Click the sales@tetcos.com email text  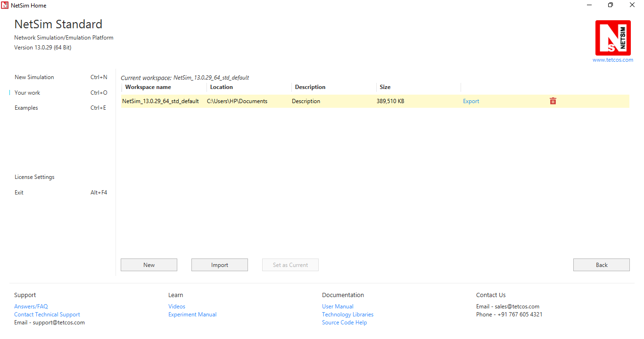click(517, 307)
